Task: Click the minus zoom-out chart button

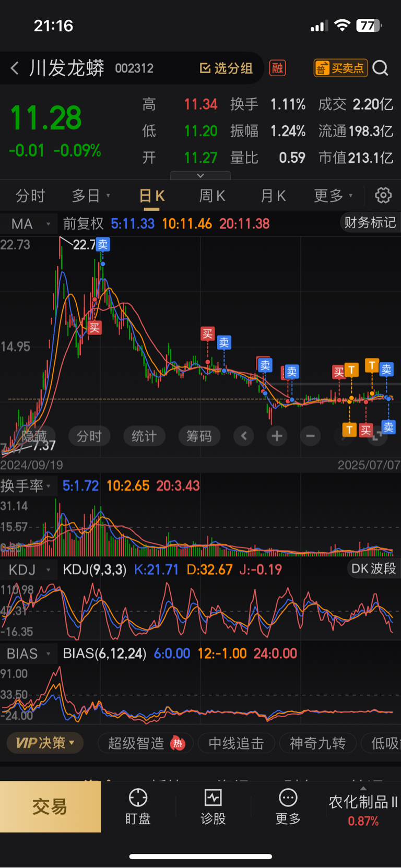Action: 310,436
